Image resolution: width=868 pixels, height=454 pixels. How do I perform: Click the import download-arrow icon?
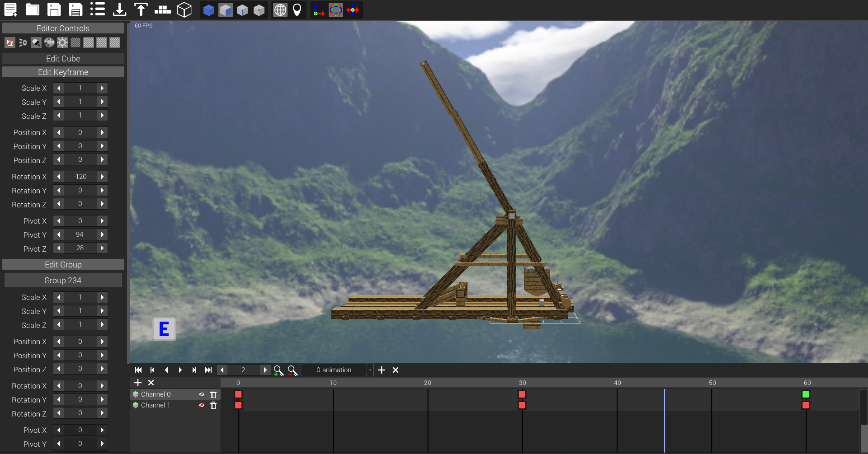pos(119,9)
